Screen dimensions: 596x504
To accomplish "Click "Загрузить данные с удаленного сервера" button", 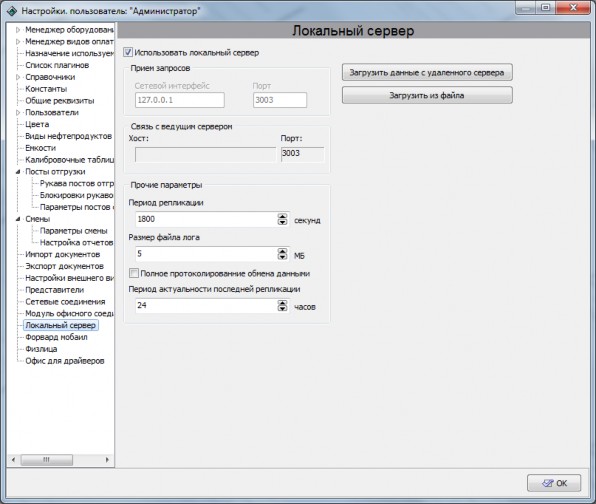I will click(x=427, y=72).
